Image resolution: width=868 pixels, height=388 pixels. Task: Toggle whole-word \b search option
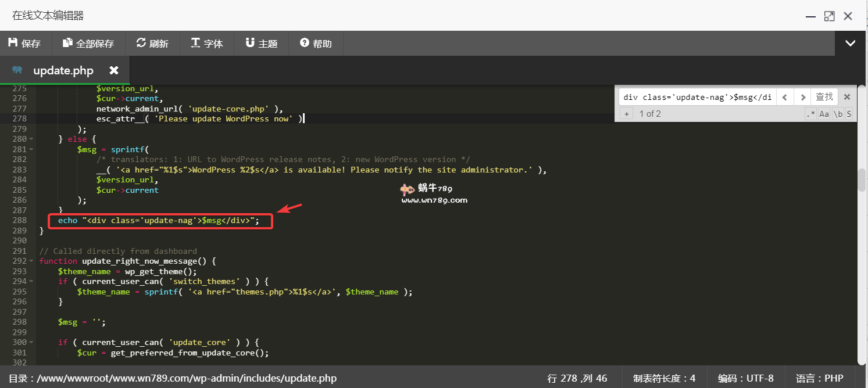pyautogui.click(x=838, y=114)
